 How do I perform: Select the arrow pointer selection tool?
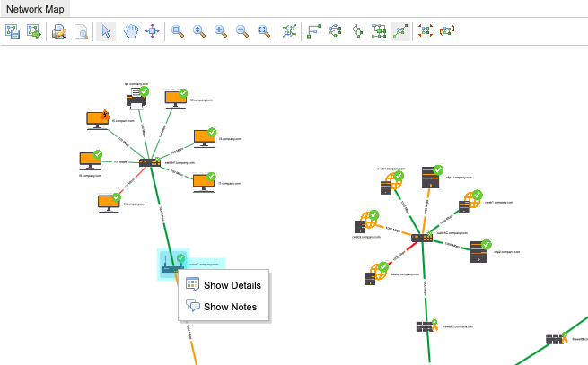click(106, 31)
